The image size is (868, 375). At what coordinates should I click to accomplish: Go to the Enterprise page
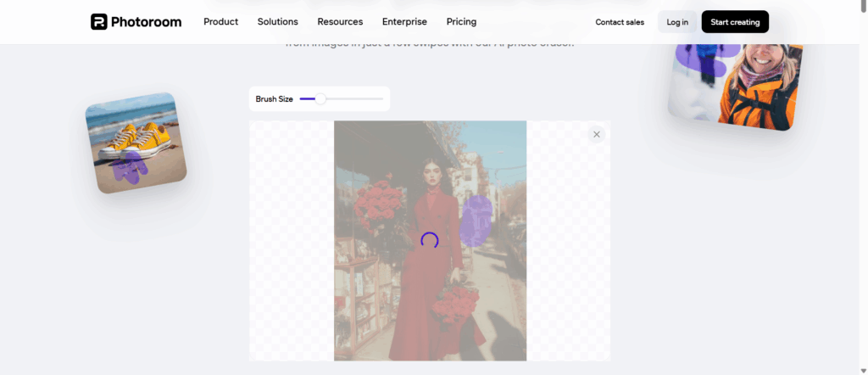[404, 22]
